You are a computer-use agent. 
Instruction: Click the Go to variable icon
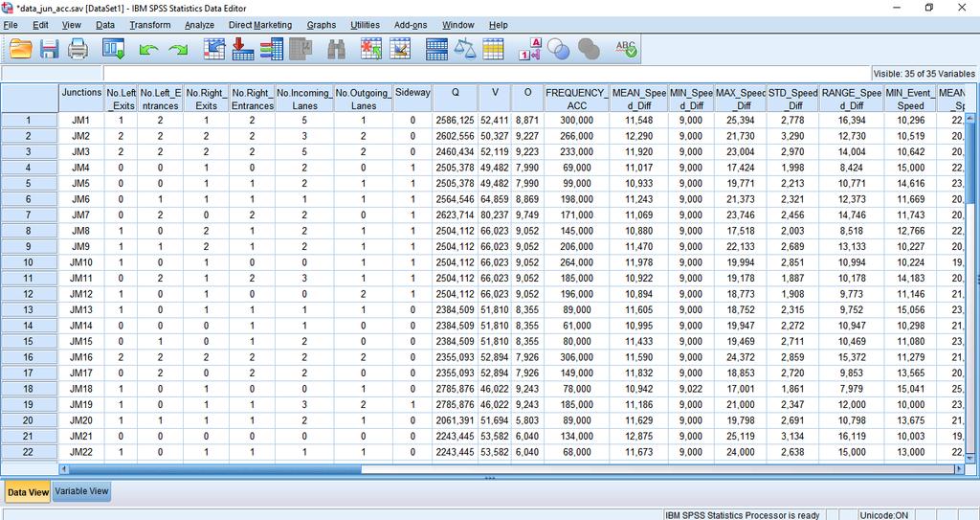click(242, 49)
